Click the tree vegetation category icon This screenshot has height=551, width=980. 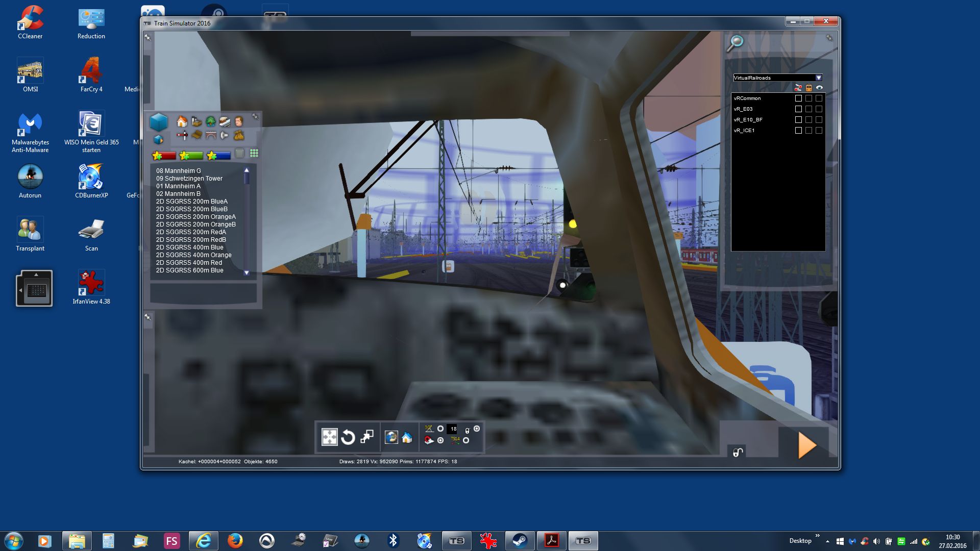coord(210,121)
